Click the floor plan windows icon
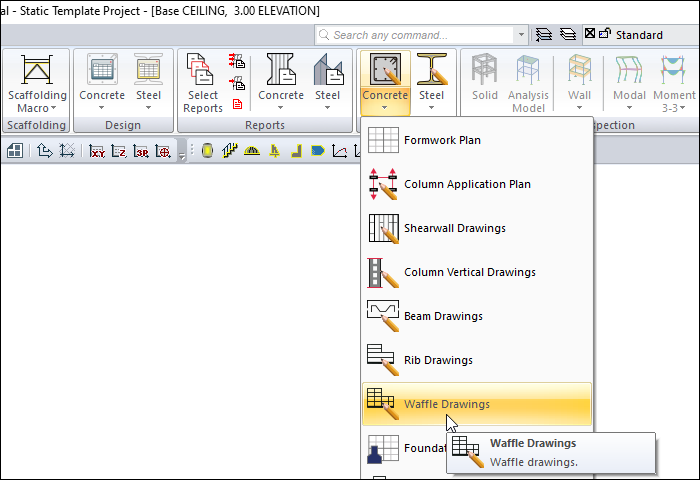 tap(15, 151)
